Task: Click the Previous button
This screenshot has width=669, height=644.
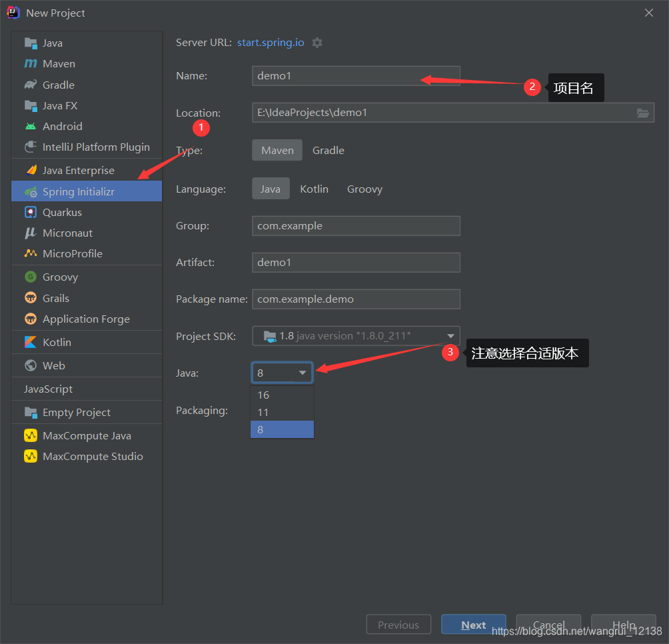Action: tap(398, 625)
